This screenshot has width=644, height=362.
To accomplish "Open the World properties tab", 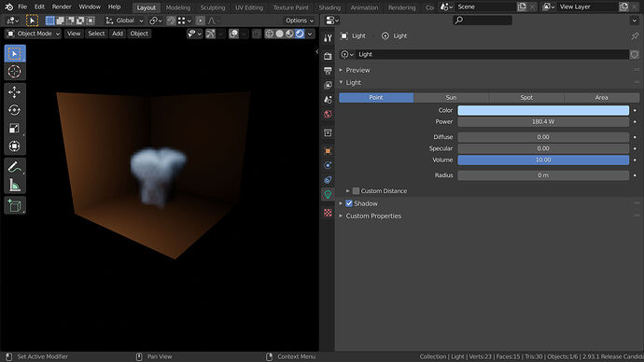I will 328,114.
